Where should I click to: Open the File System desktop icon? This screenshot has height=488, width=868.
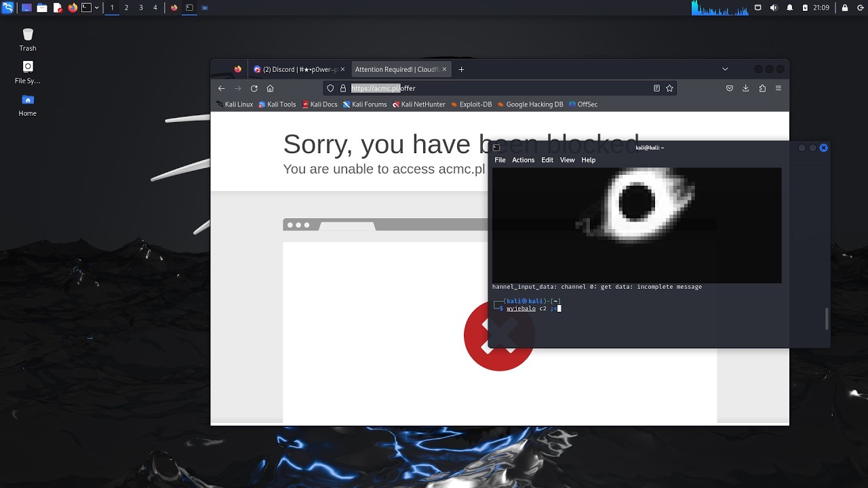pyautogui.click(x=28, y=72)
